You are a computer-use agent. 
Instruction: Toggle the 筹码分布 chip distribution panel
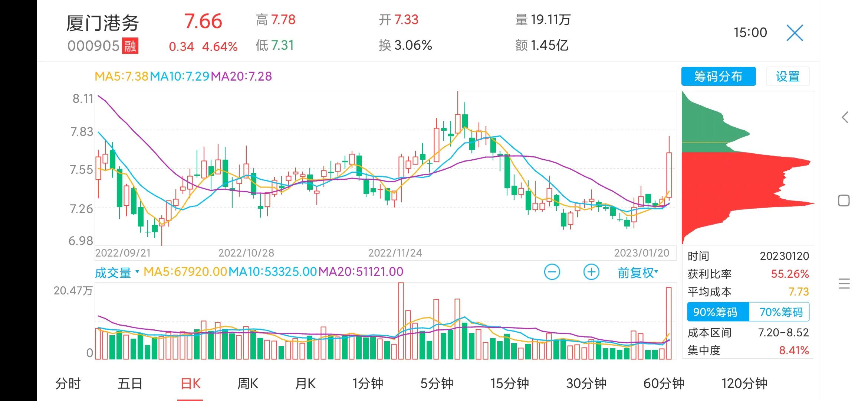click(x=718, y=76)
